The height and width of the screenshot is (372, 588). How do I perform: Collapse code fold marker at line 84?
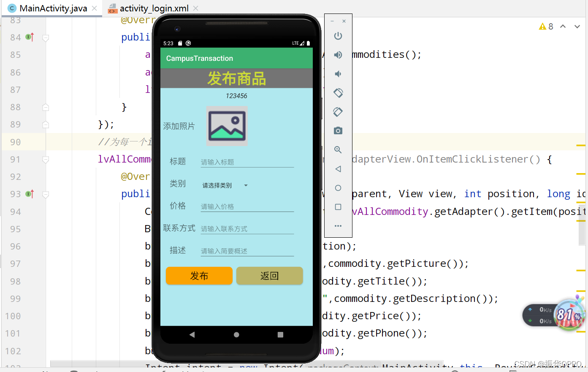(x=46, y=38)
